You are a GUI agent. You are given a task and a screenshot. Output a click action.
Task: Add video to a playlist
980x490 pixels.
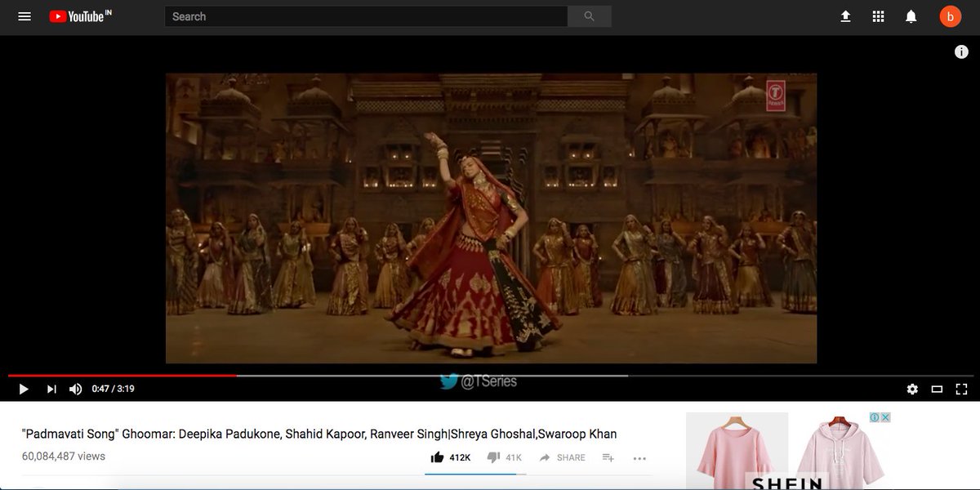(x=608, y=457)
